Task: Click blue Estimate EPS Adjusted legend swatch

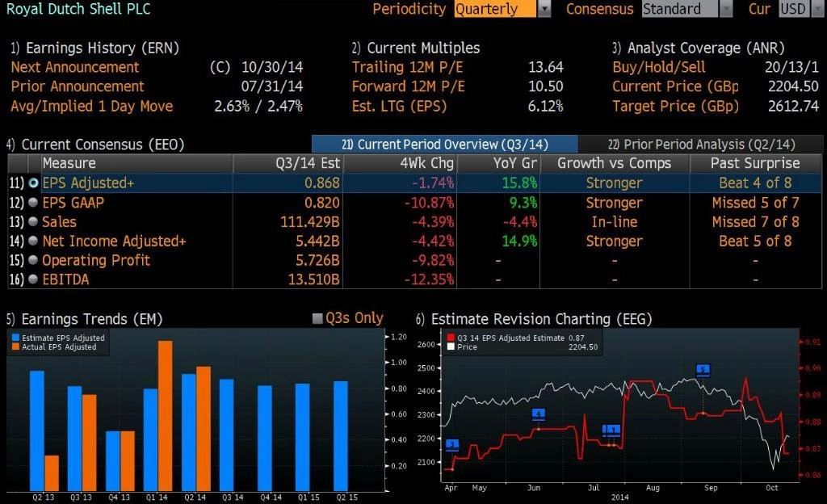Action: pos(16,338)
